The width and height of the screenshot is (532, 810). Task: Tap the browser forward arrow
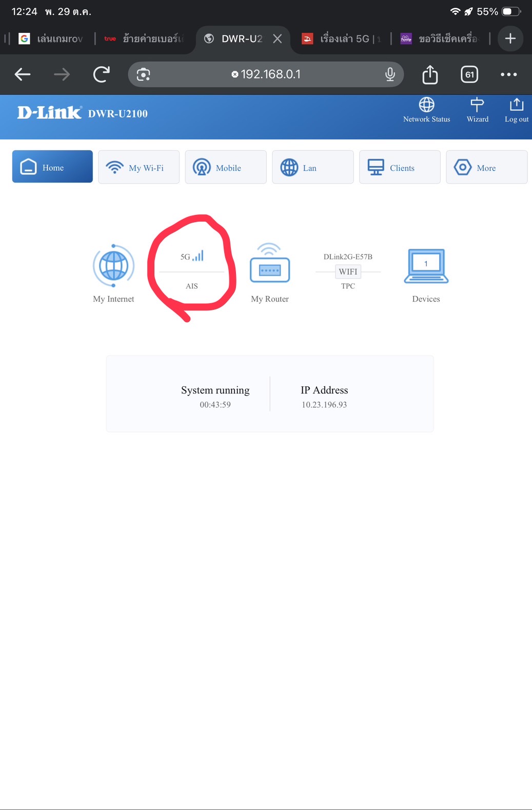tap(62, 74)
